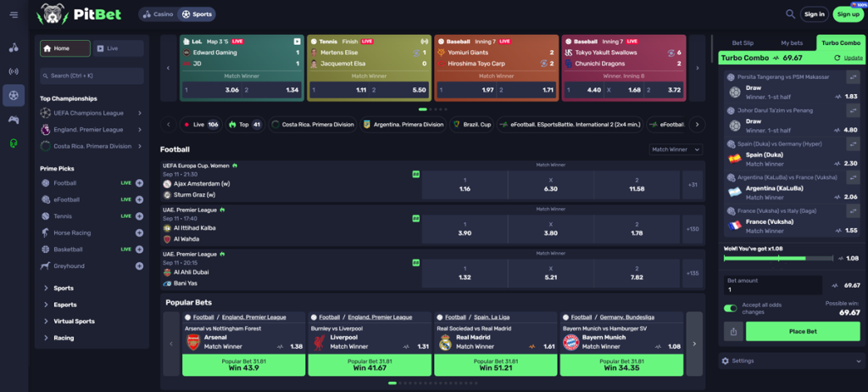Select the live broadcast icon in left rail
Viewport: 868px width, 392px height.
tap(14, 71)
